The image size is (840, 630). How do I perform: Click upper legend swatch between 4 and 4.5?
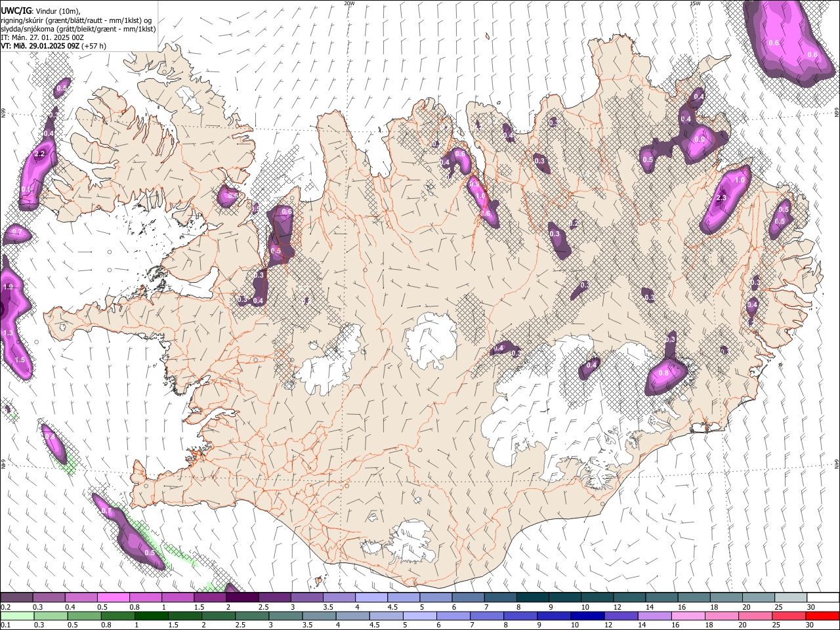pyautogui.click(x=371, y=598)
